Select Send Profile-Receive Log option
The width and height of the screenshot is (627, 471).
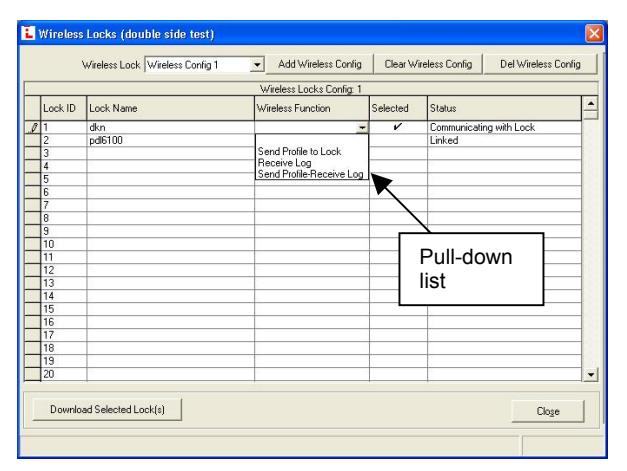pyautogui.click(x=310, y=174)
